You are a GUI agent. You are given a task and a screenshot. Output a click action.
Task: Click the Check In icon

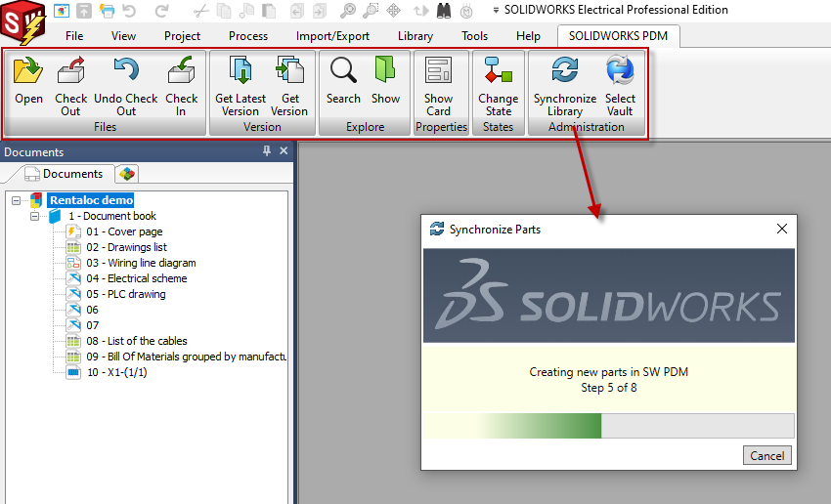[x=181, y=71]
